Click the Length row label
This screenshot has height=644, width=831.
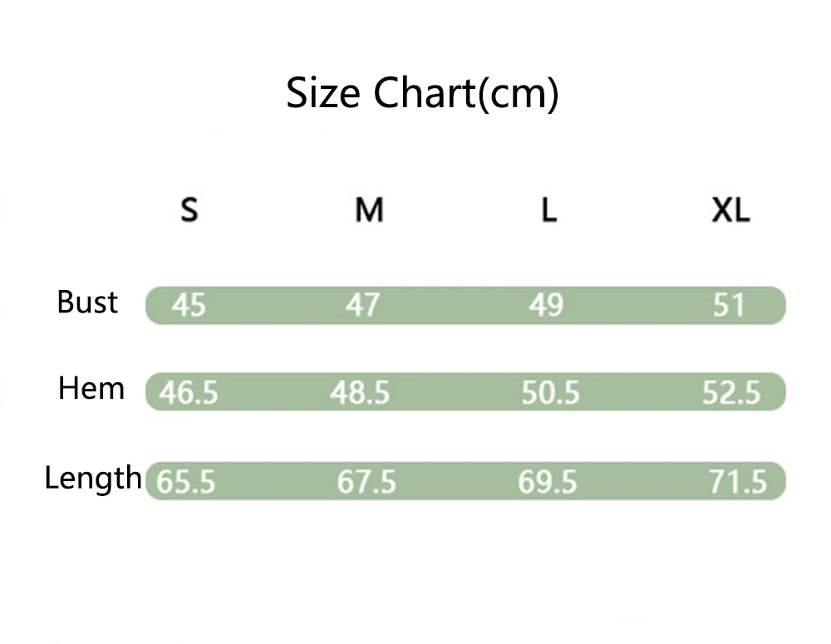(93, 478)
